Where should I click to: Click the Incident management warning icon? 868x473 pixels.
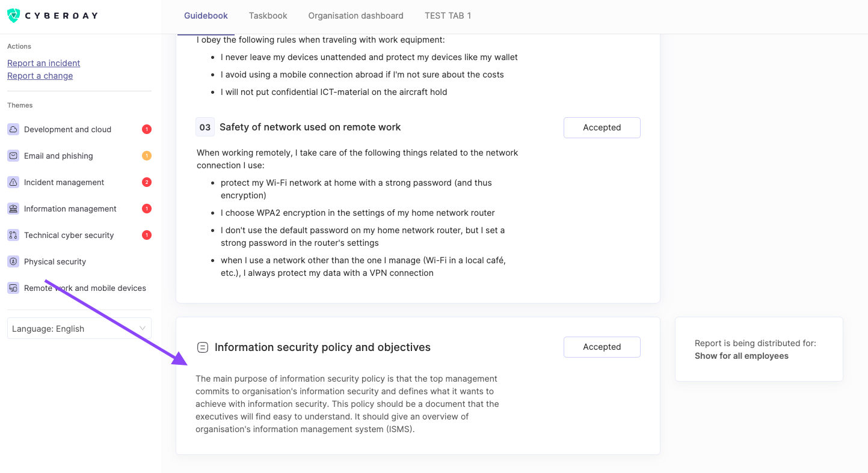tap(13, 182)
